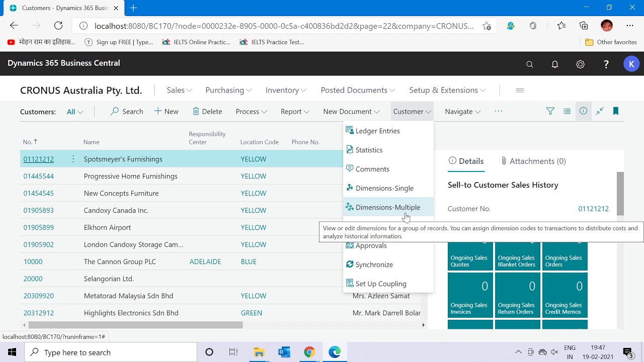Open browser Favorites star list
Screen dimensions: 644x362
click(x=561, y=26)
